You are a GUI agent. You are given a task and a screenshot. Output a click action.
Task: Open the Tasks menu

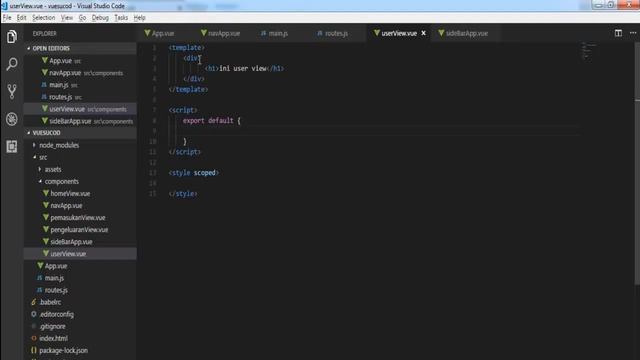coord(121,18)
